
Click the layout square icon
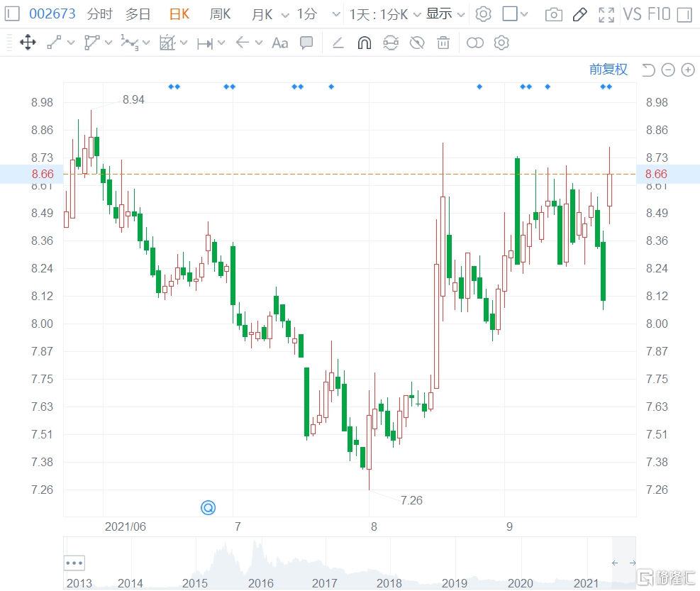point(510,14)
